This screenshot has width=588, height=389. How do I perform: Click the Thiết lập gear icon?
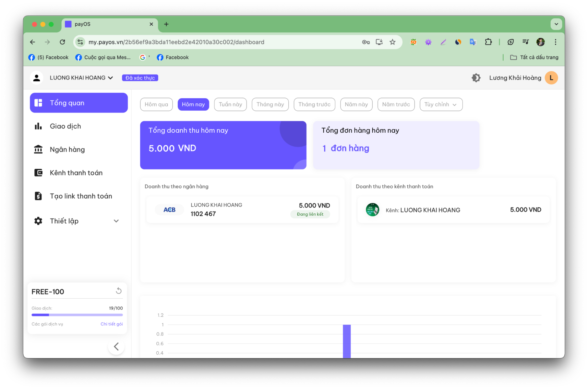[x=38, y=221]
